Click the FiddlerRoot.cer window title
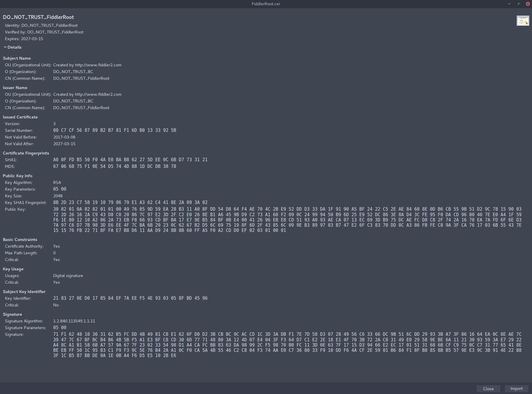Screen dimensions: 532x394 (266, 4)
